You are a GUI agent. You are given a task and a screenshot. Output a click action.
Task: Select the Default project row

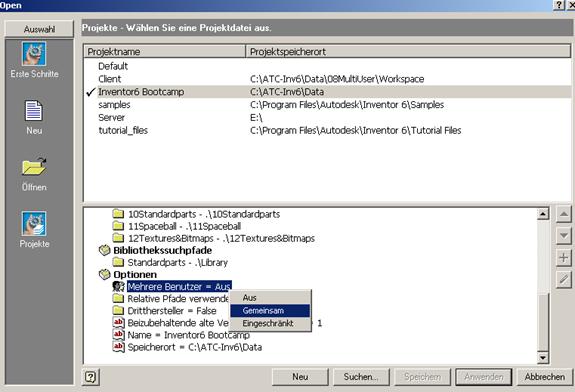click(x=327, y=66)
